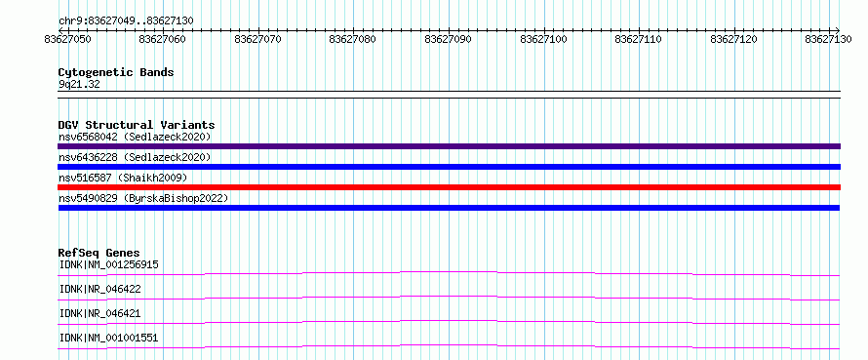Screen dimensions: 868x360
Task: Click the magenta IDNK|NR_046422 gene line
Action: pyautogui.click(x=449, y=298)
